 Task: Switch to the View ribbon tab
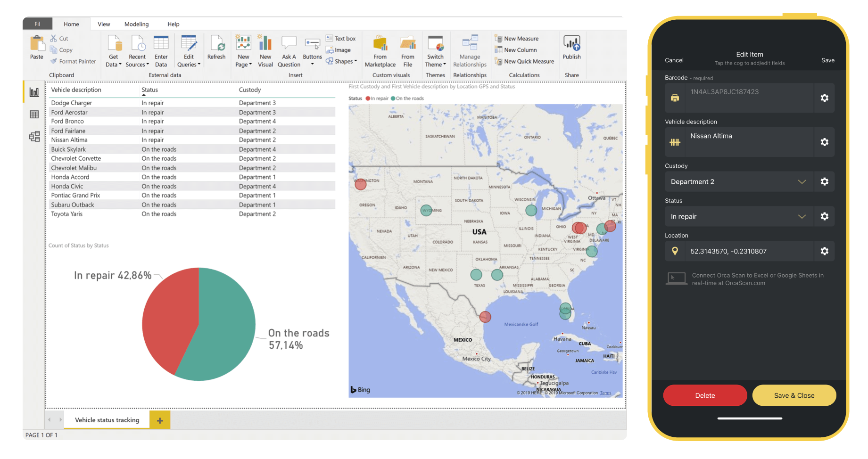[x=104, y=24]
